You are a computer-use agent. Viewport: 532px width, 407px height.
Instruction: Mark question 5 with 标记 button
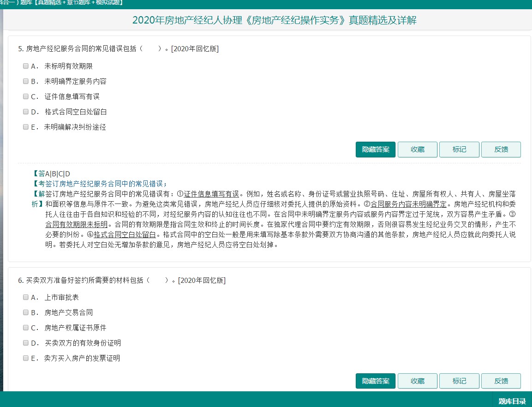(x=459, y=150)
